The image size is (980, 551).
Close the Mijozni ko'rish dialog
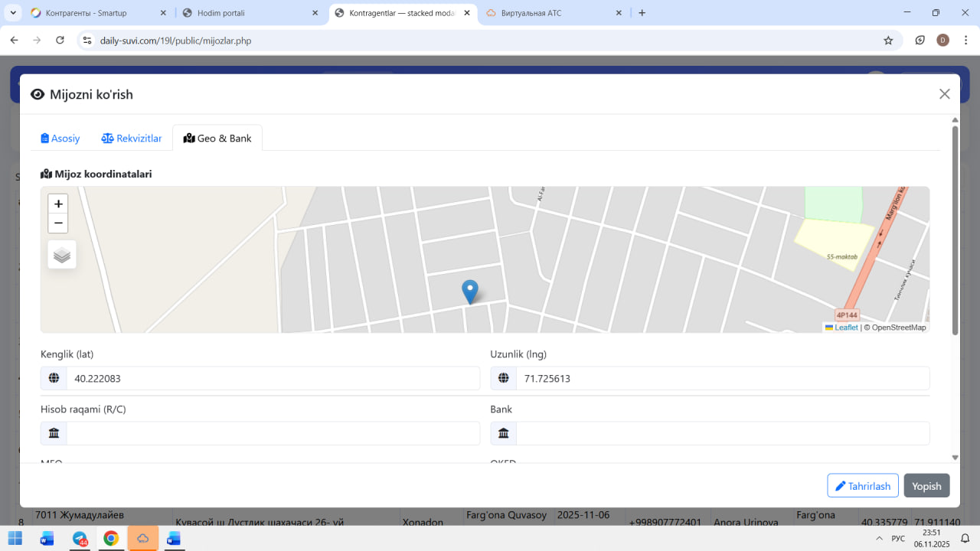(x=944, y=94)
